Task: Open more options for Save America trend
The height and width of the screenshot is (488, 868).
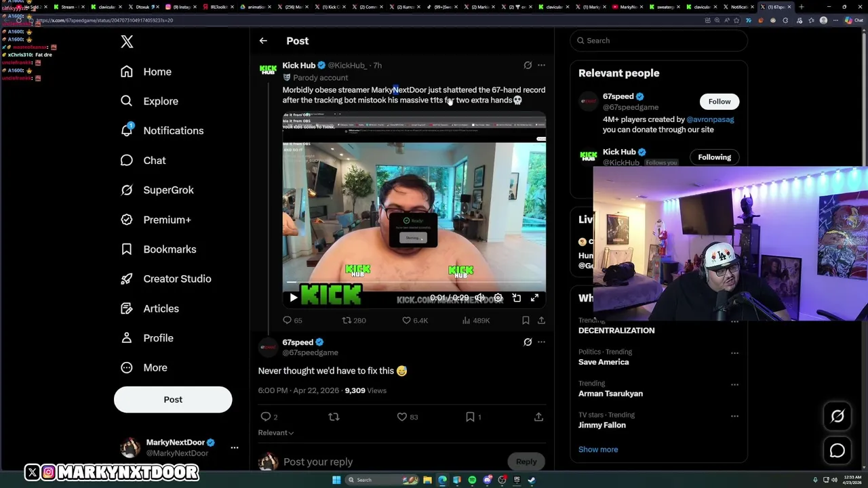Action: pyautogui.click(x=734, y=353)
